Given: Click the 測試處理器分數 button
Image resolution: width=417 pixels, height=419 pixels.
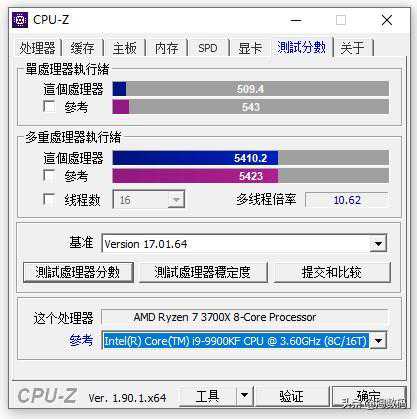Looking at the screenshot, I should point(78,272).
